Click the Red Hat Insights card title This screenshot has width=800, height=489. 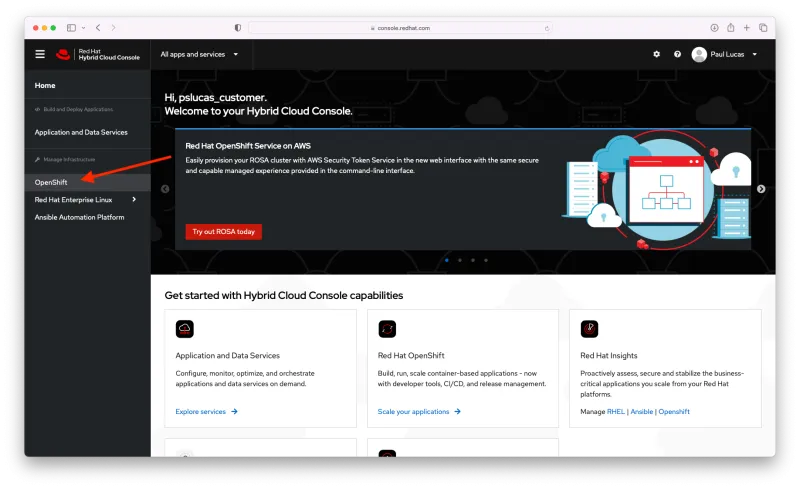pyautogui.click(x=609, y=355)
